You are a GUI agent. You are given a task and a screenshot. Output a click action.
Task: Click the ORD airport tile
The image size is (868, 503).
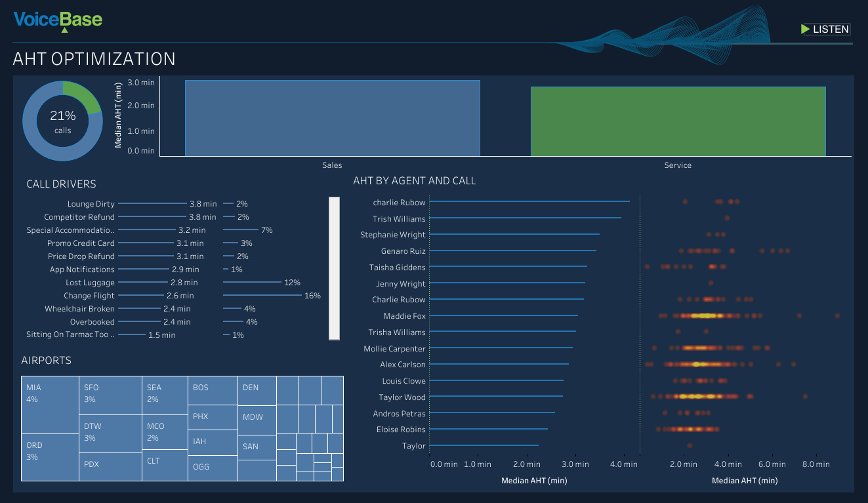click(x=50, y=457)
